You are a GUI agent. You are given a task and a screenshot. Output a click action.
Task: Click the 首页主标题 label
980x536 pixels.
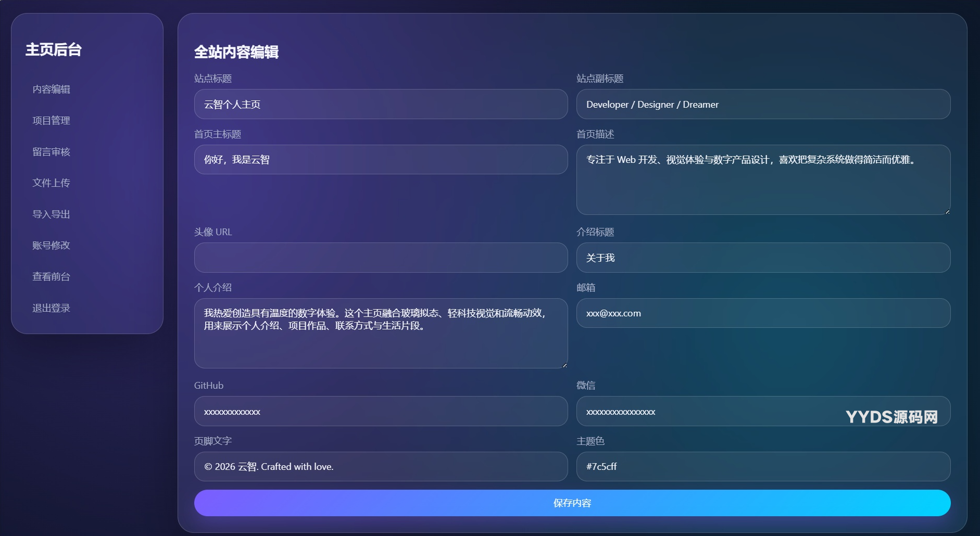click(218, 134)
